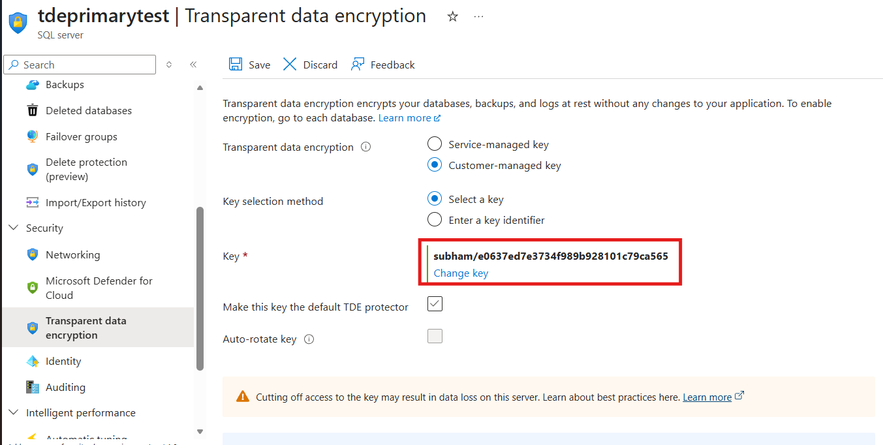
Task: Uncheck Make this key default TDE protector
Action: 435,304
